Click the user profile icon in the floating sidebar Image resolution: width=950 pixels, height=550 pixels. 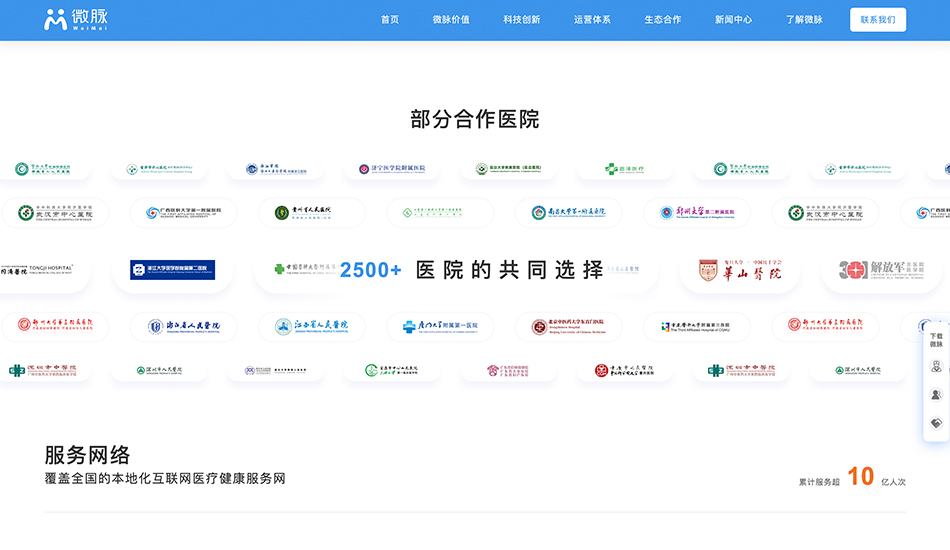936,395
